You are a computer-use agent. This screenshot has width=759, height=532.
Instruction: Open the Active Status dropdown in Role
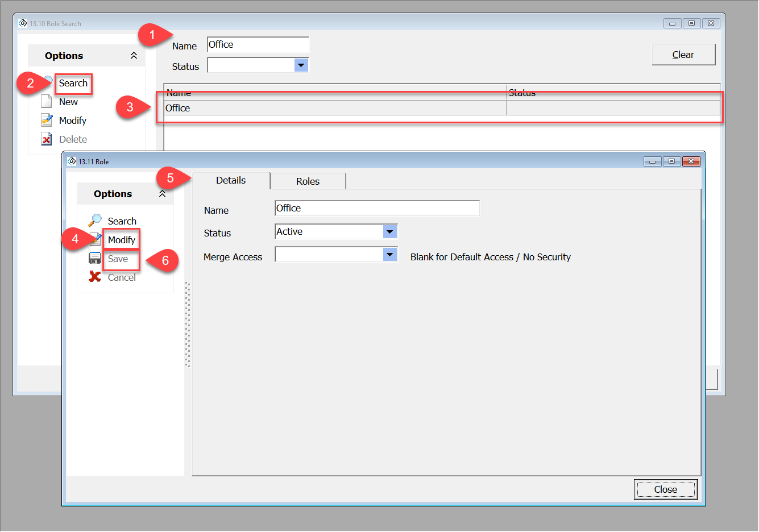389,232
